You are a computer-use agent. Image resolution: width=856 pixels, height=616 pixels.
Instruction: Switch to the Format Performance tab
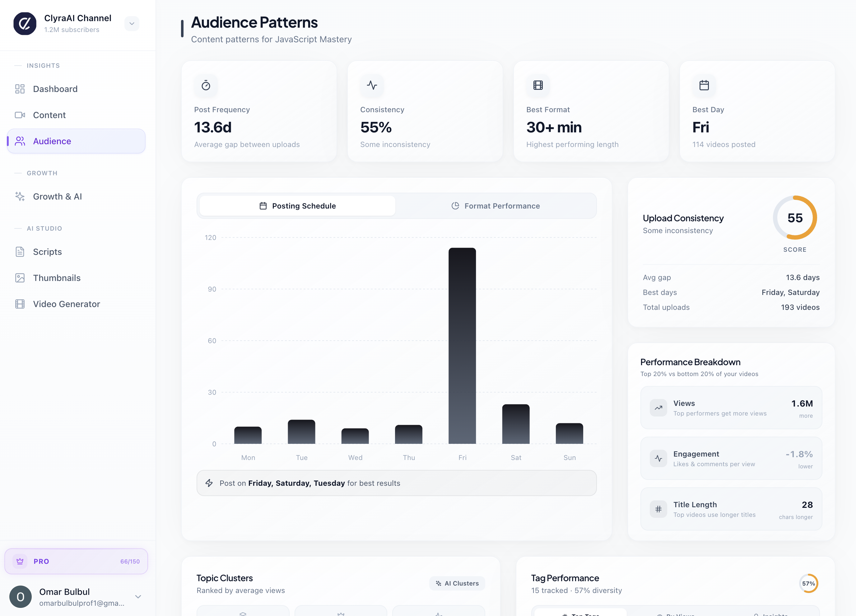[x=495, y=206]
